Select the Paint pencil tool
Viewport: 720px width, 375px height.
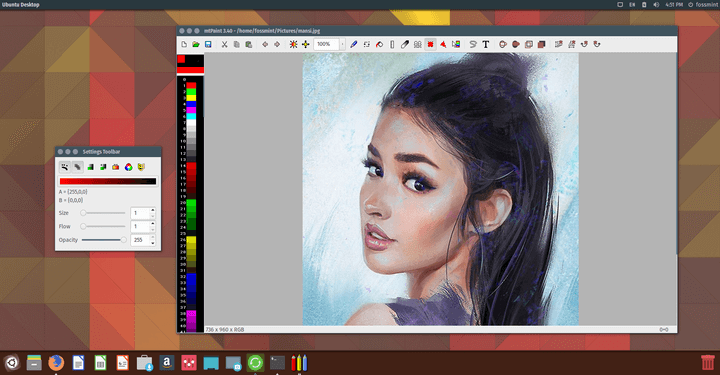pyautogui.click(x=354, y=45)
